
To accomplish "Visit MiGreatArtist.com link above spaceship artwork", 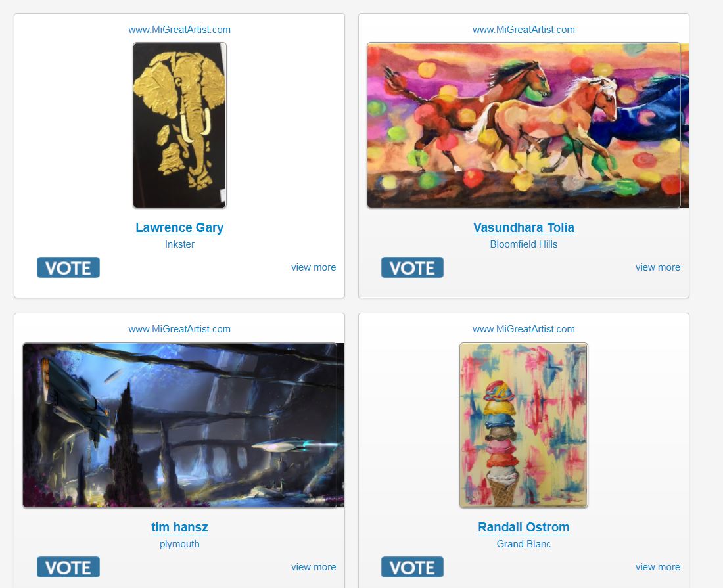I will [x=179, y=329].
